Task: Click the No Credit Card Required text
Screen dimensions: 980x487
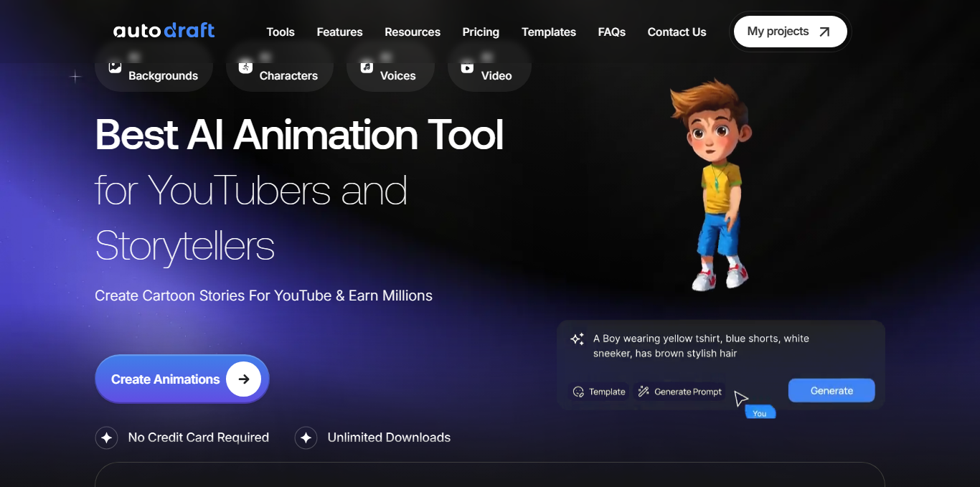Action: (199, 438)
